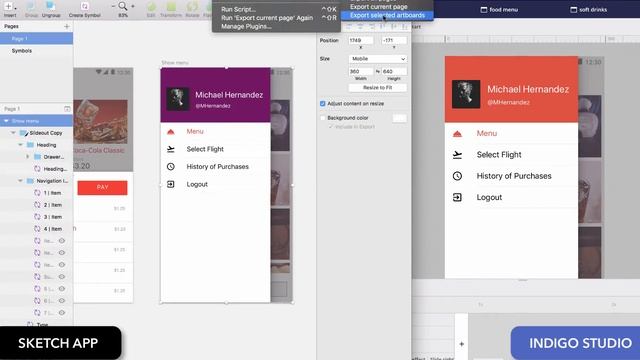Image resolution: width=640 pixels, height=360 pixels.
Task: Click the Edit toolbar icon
Action: coord(151,7)
